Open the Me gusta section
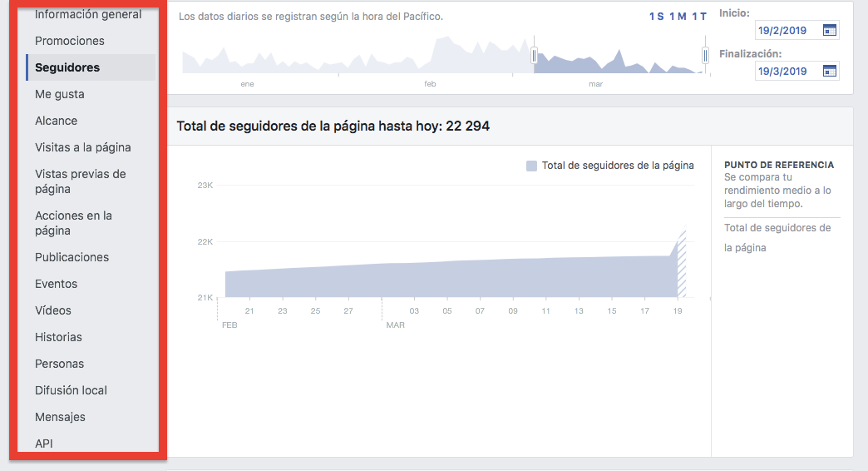The width and height of the screenshot is (868, 471). [60, 94]
